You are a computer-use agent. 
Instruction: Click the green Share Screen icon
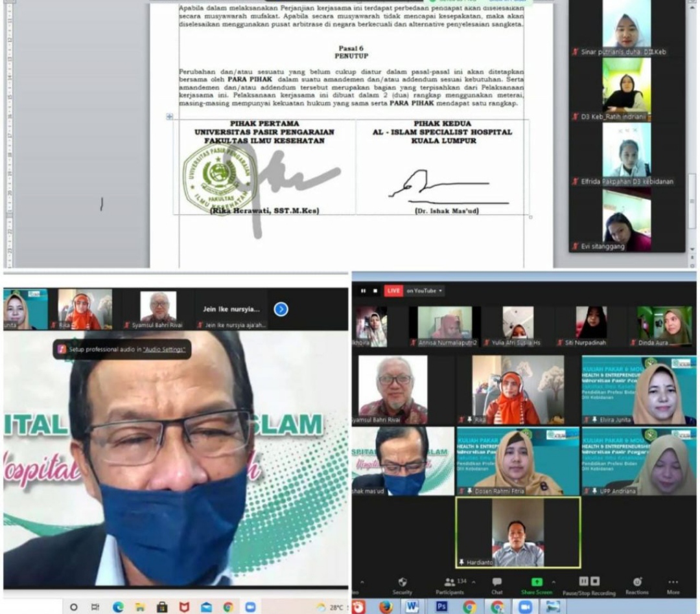[x=537, y=582]
